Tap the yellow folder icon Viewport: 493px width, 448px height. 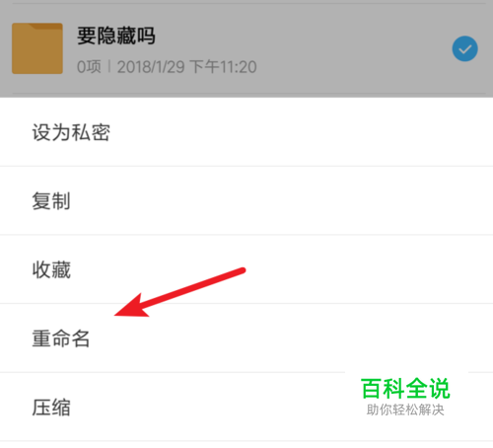coord(37,48)
